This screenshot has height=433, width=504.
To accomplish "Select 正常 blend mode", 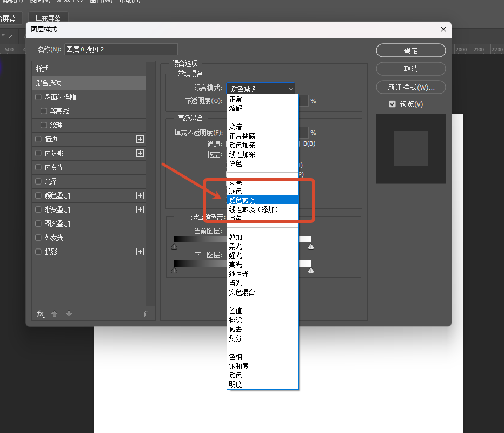I will [x=263, y=99].
